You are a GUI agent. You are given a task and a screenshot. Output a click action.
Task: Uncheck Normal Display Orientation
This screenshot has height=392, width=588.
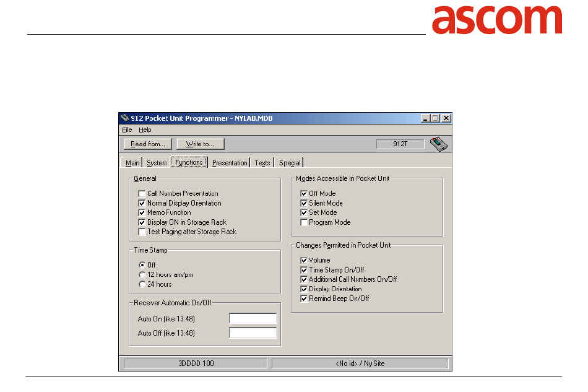coord(142,203)
